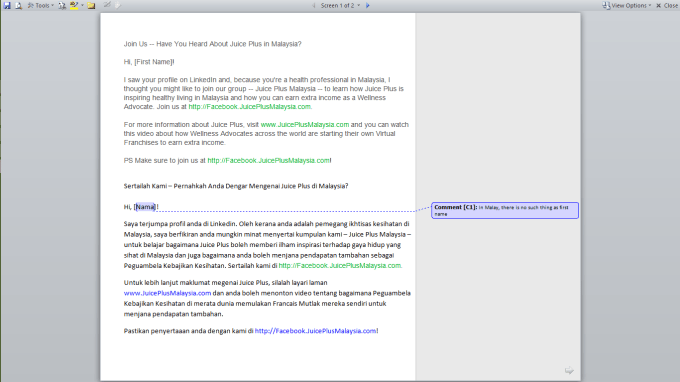
Task: Select the text highlight color tool
Action: pyautogui.click(x=74, y=6)
